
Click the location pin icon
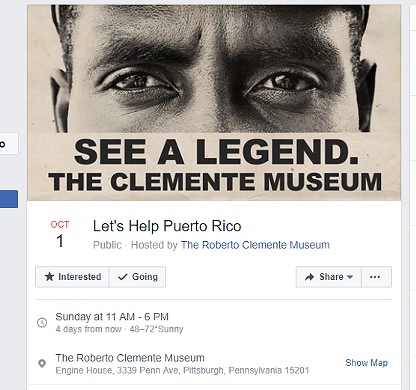coord(42,363)
